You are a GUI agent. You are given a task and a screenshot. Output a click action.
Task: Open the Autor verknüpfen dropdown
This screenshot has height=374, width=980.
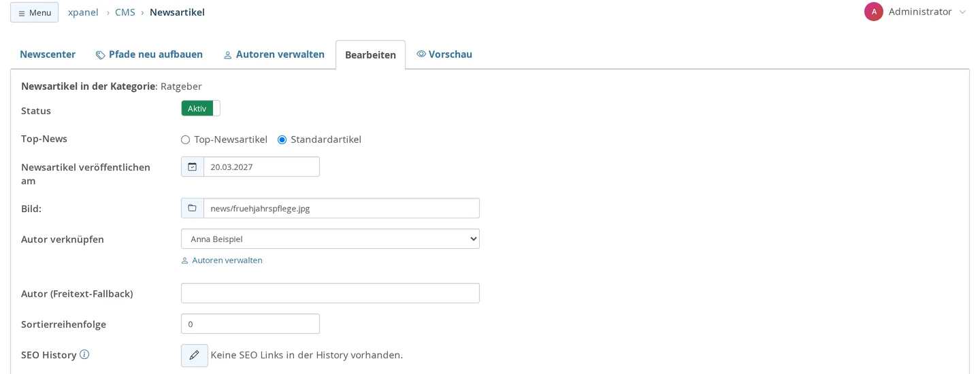tap(330, 239)
